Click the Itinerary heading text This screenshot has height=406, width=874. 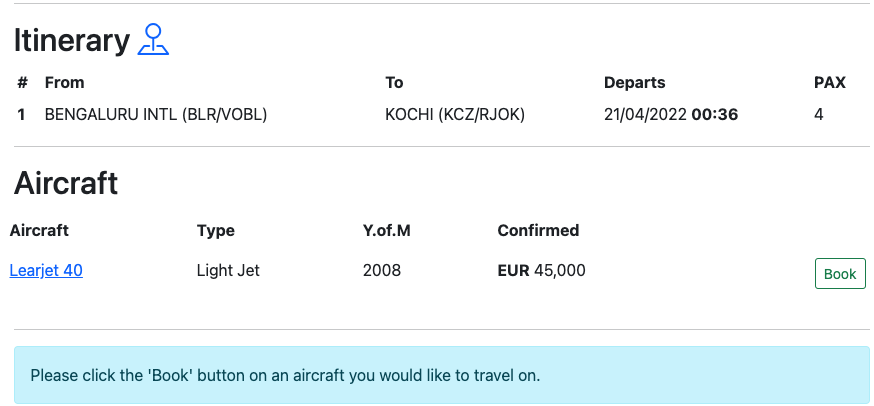(x=71, y=40)
